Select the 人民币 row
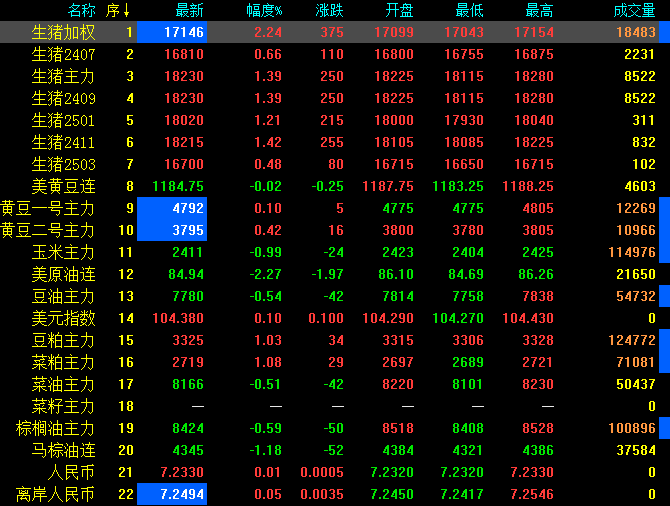670x506 pixels. [335, 472]
